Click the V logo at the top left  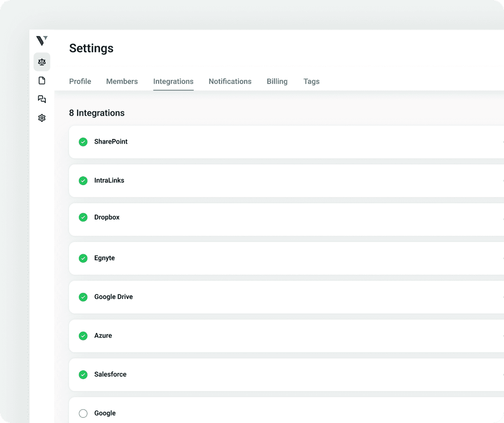pyautogui.click(x=42, y=41)
